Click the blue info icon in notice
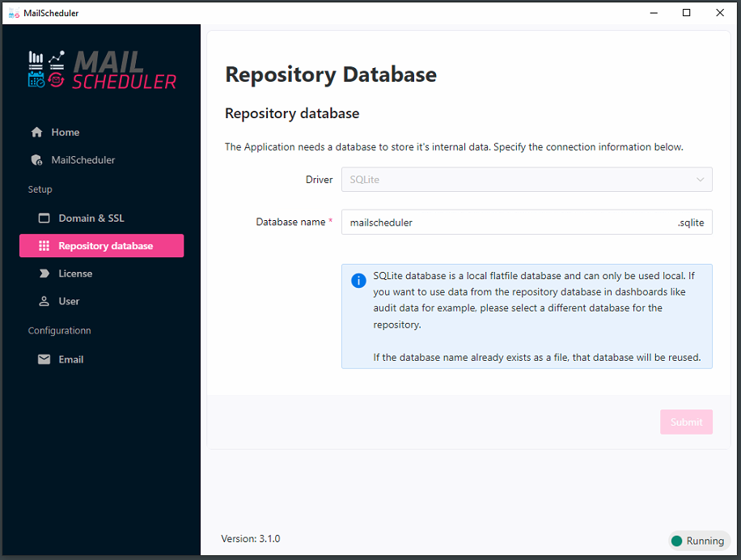Image resolution: width=741 pixels, height=560 pixels. coord(358,281)
